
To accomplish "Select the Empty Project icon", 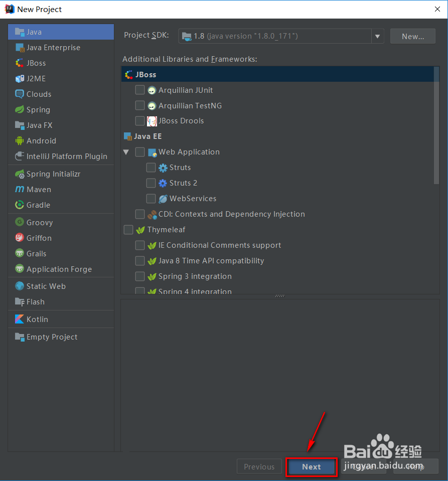I will click(x=20, y=337).
